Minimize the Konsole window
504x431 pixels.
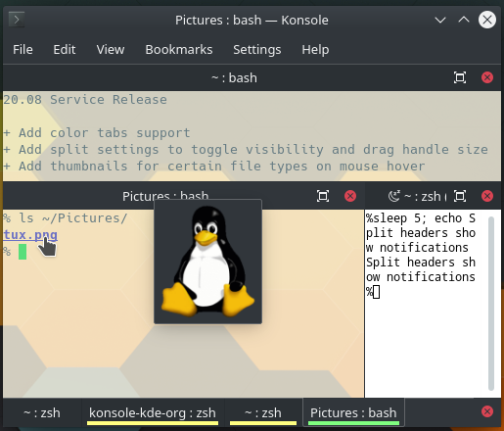(440, 20)
